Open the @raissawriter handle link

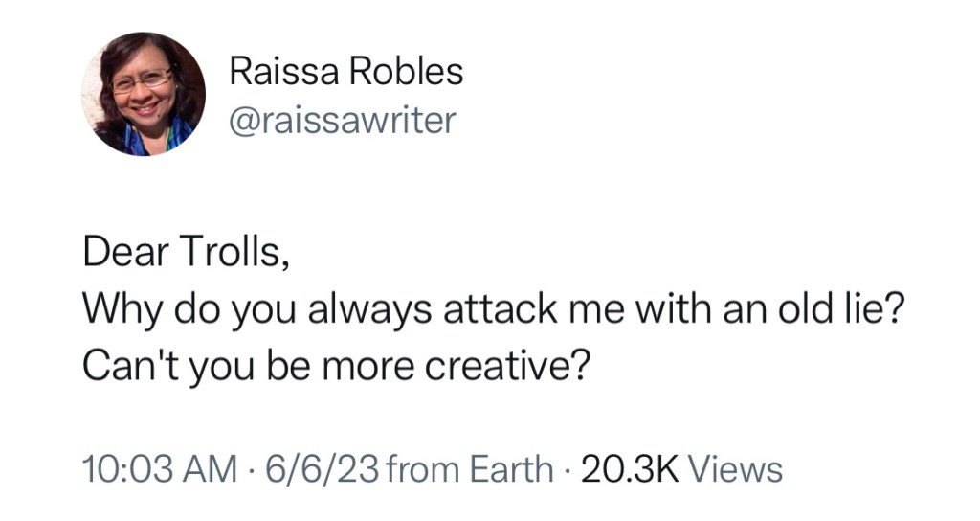pyautogui.click(x=343, y=120)
